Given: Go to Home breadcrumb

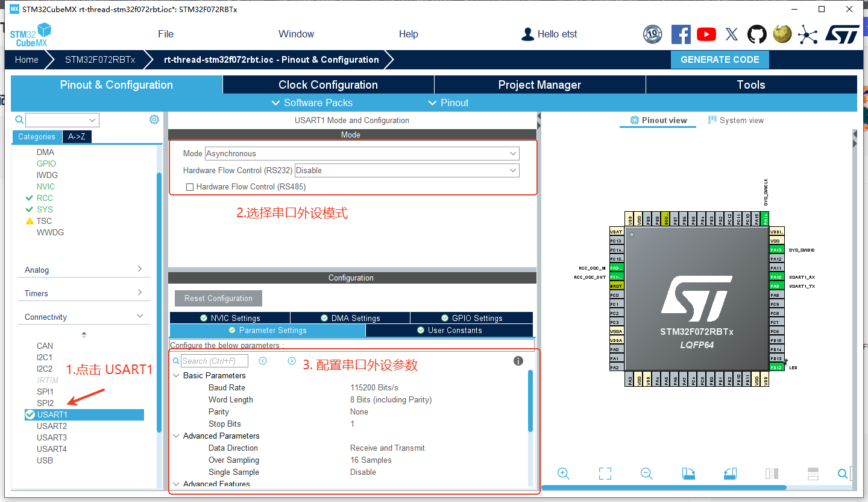Looking at the screenshot, I should pyautogui.click(x=27, y=60).
